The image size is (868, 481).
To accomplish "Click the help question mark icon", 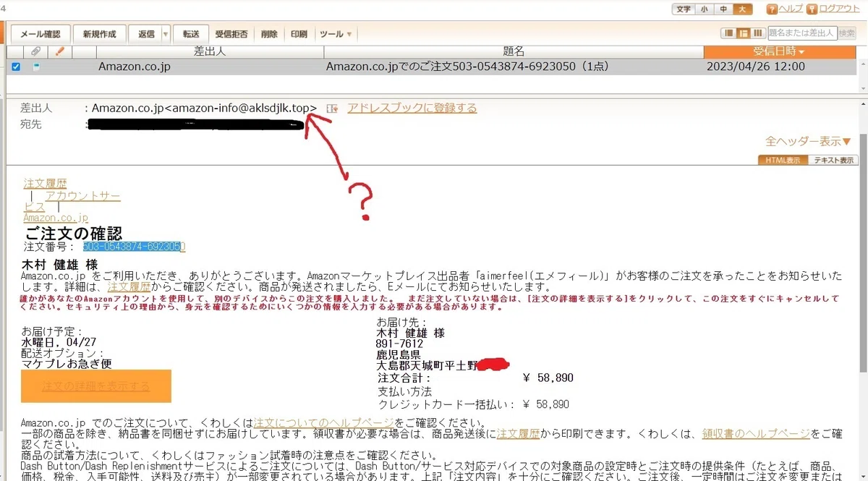I will (x=772, y=9).
